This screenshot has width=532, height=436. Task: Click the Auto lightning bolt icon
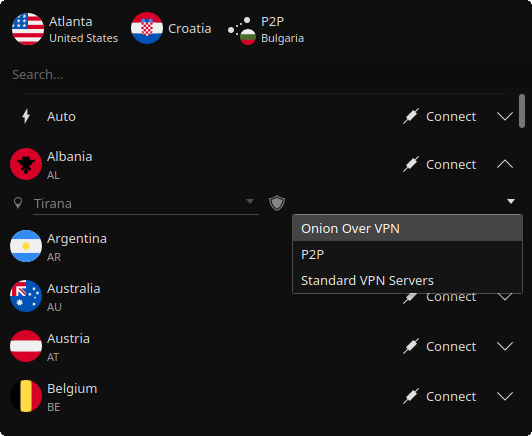pos(26,116)
